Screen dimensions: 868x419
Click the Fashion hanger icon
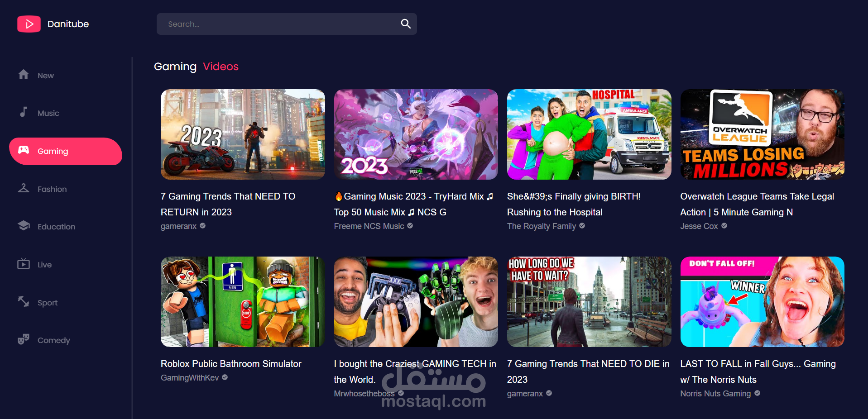[x=24, y=188]
